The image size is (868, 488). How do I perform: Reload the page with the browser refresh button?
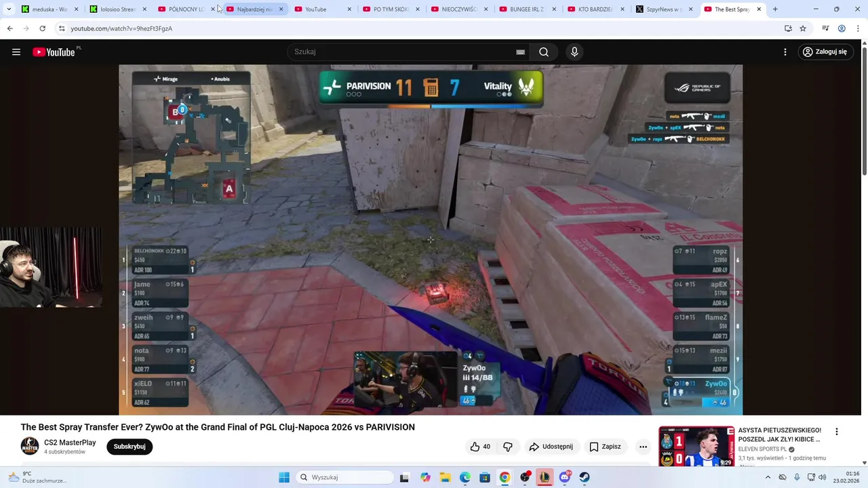click(x=42, y=28)
